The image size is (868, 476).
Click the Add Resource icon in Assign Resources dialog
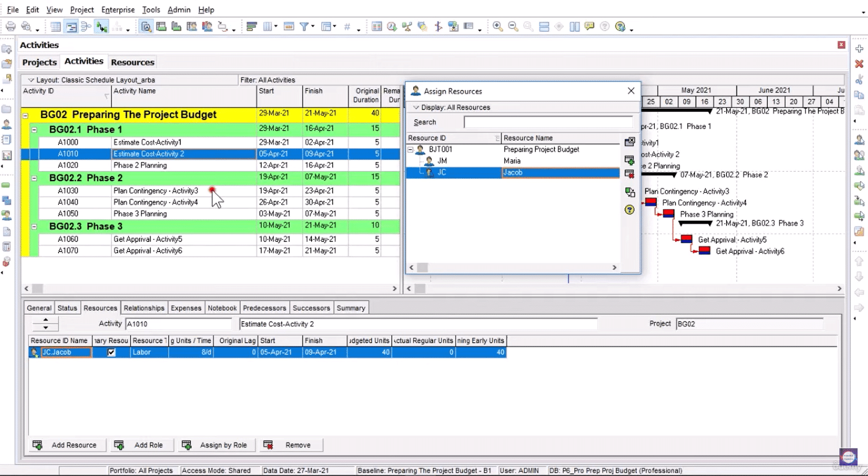click(x=630, y=160)
